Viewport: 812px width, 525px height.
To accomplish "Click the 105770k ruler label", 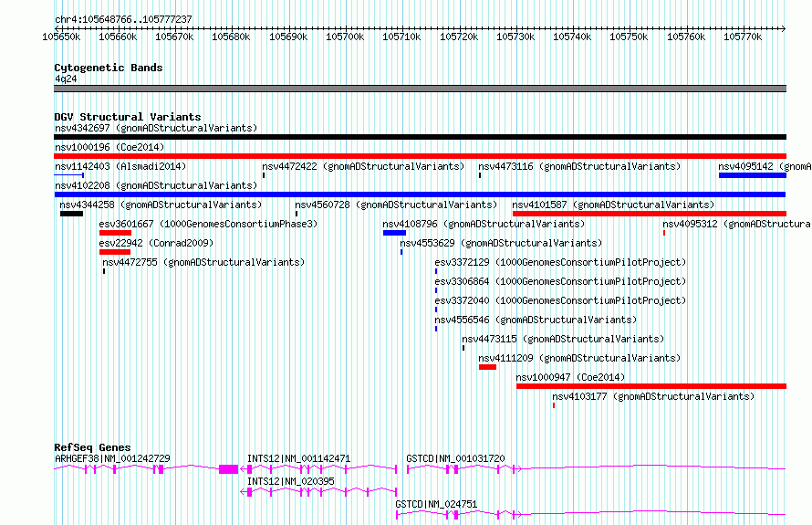I will (743, 37).
